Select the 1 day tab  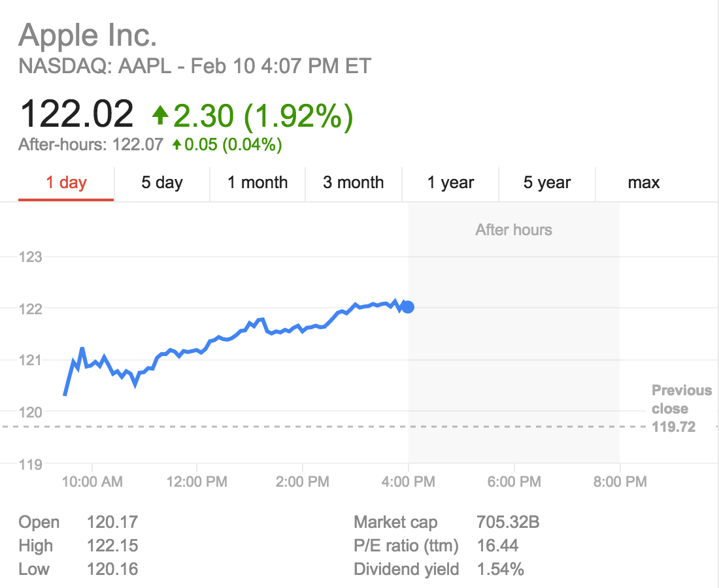[x=65, y=183]
